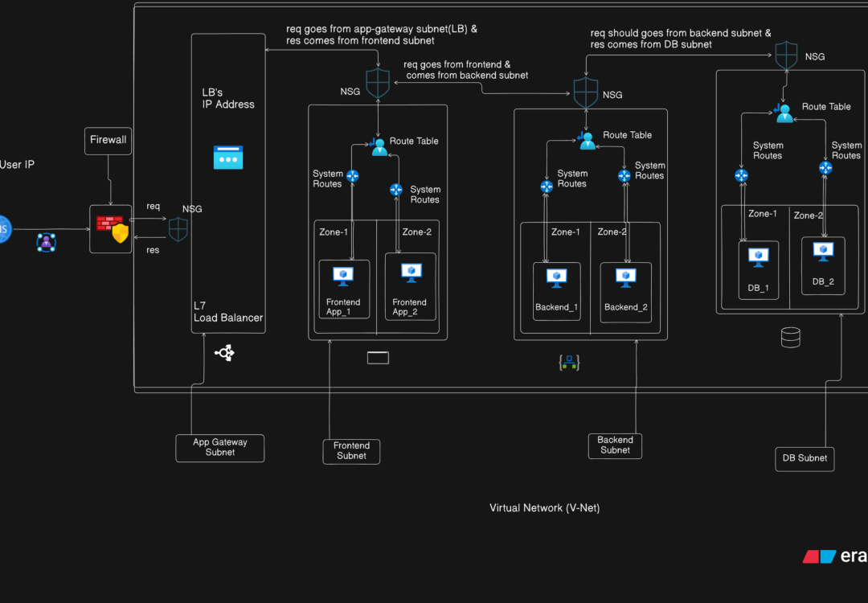The width and height of the screenshot is (868, 603).
Task: Click the 'req' label near firewall
Action: point(154,207)
